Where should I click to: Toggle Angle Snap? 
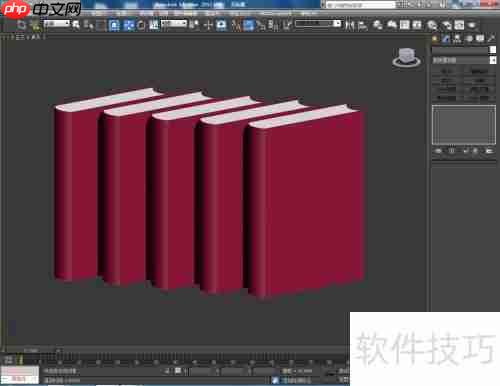[x=248, y=25]
